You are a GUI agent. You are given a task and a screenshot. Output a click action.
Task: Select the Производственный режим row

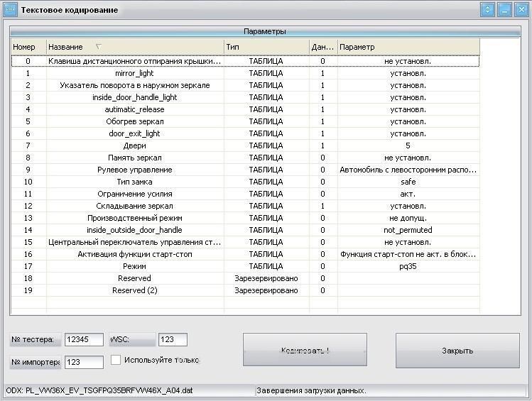(x=245, y=218)
